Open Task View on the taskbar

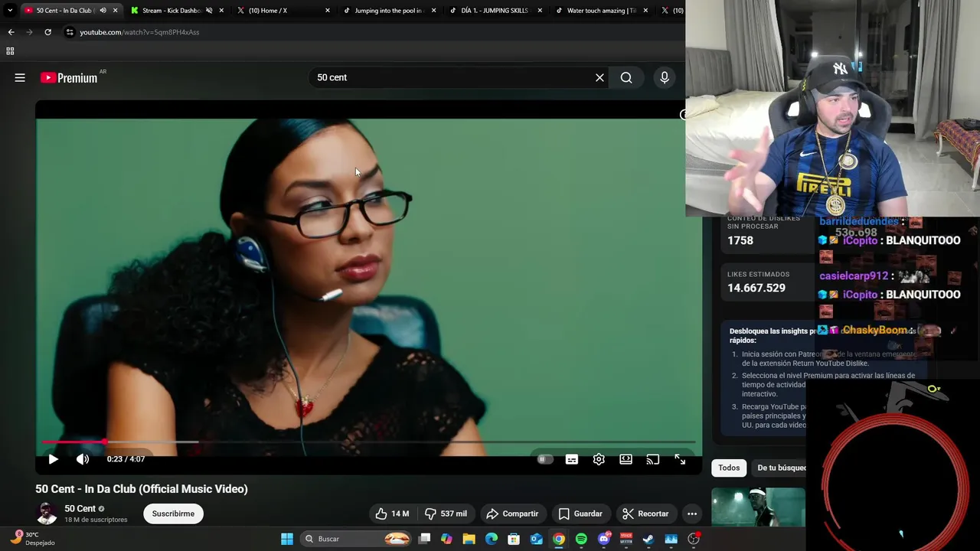point(424,539)
